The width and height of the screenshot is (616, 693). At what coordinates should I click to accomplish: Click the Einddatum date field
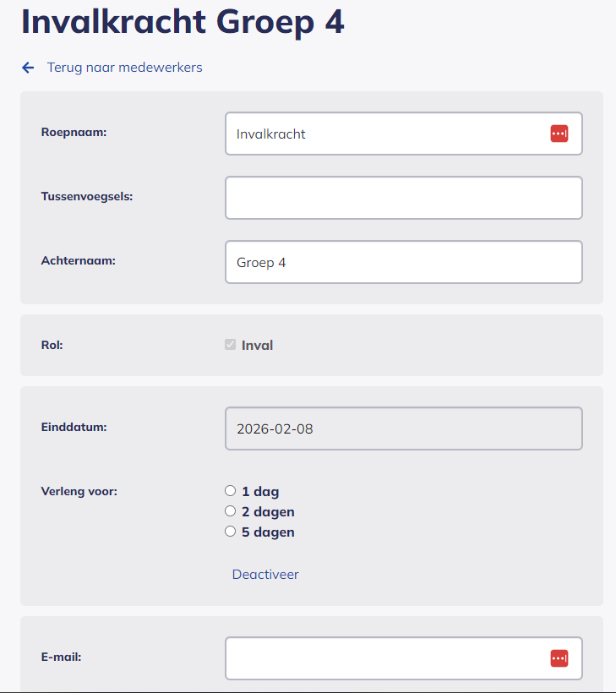tap(403, 428)
